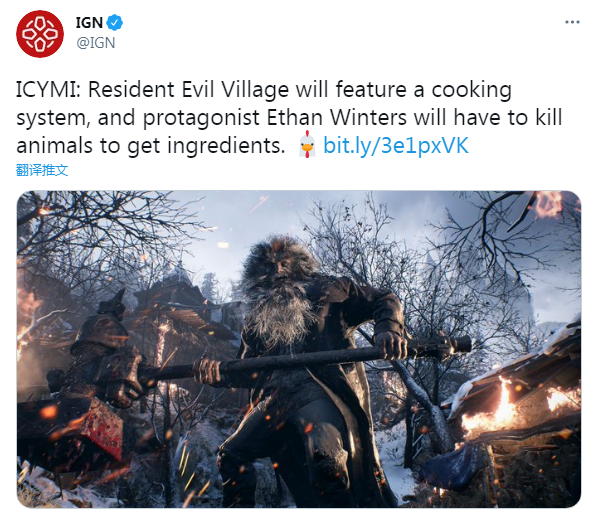Screen dimensions: 598x516
Task: Open the IGN display name
Action: click(x=89, y=23)
